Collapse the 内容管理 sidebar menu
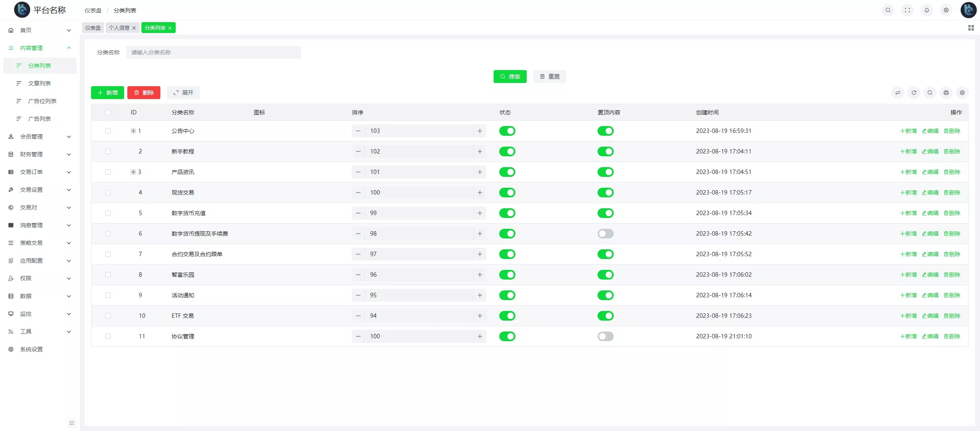Screen dimensions: 980x431 [39, 48]
